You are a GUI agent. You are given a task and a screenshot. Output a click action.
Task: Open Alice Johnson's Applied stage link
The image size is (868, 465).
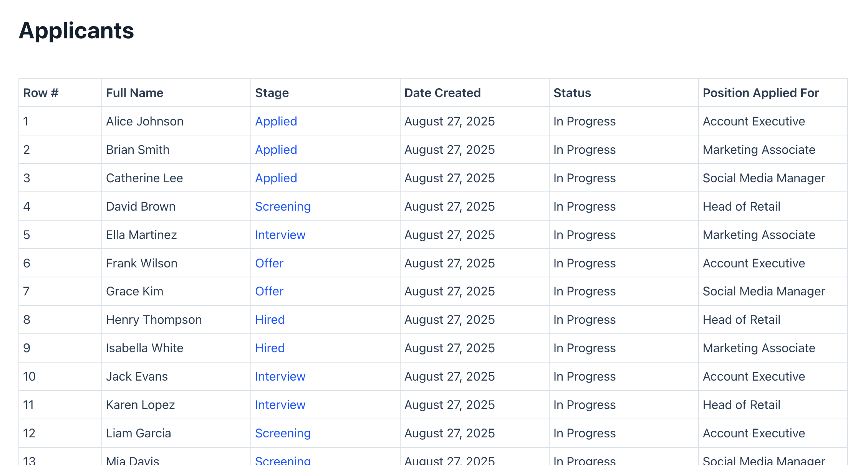[276, 121]
